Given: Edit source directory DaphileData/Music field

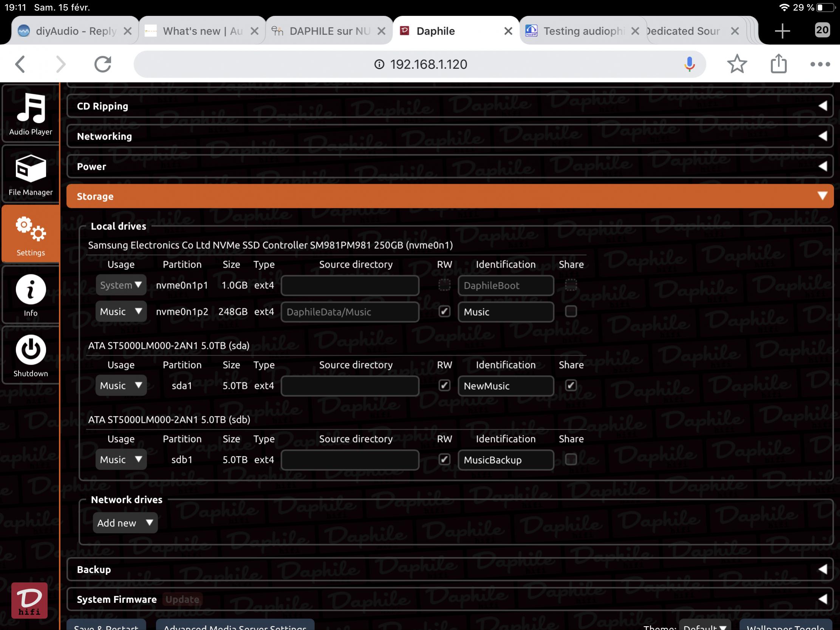Looking at the screenshot, I should [x=350, y=312].
